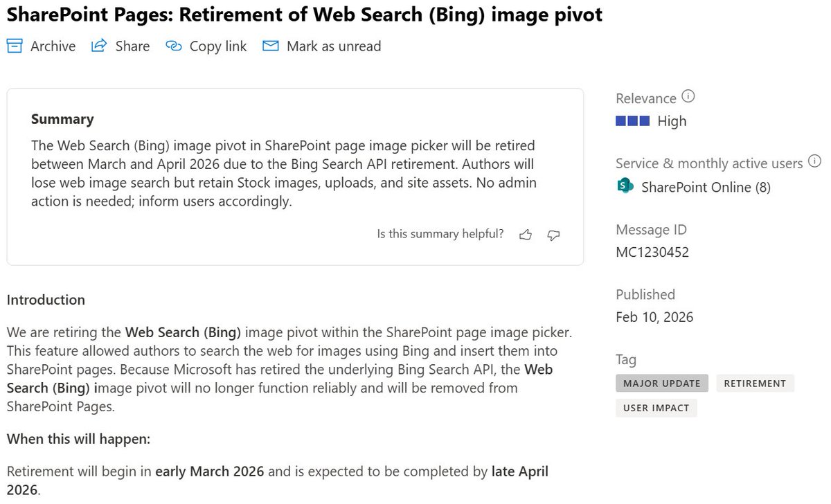The height and width of the screenshot is (504, 831).
Task: Click the Share label text
Action: pyautogui.click(x=133, y=46)
